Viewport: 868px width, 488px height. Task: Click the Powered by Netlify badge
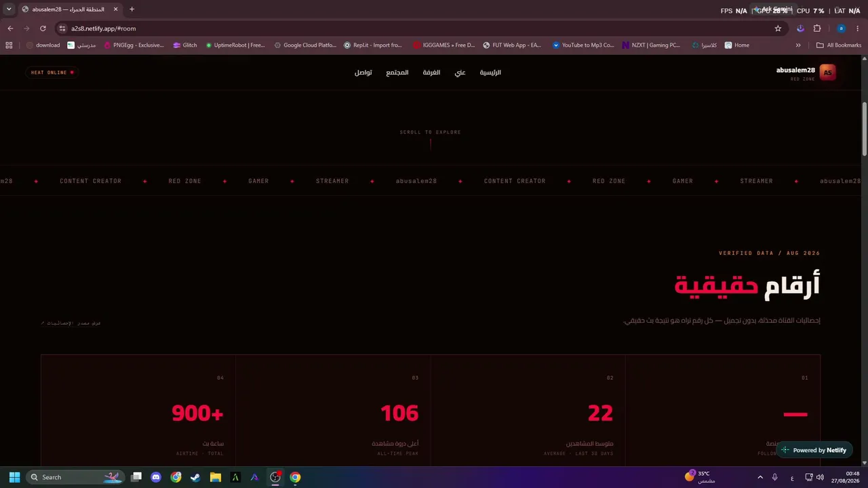814,450
